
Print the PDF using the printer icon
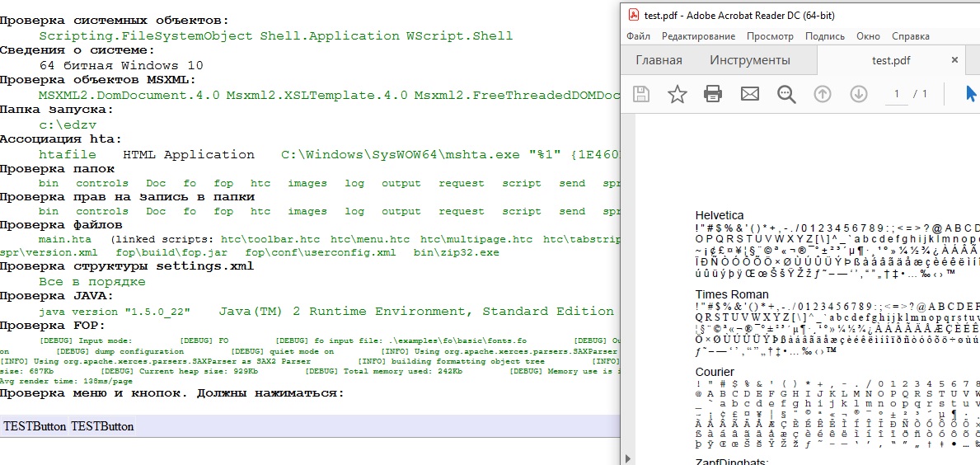click(x=713, y=94)
